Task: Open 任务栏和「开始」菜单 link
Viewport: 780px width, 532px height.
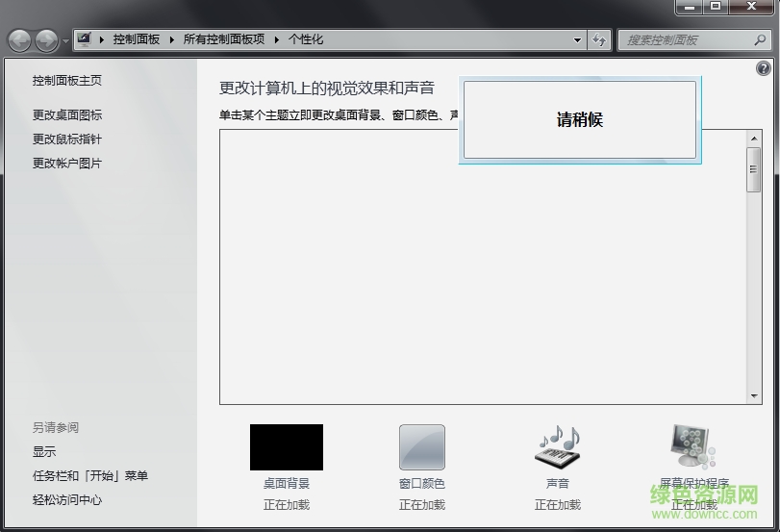Action: (90, 476)
